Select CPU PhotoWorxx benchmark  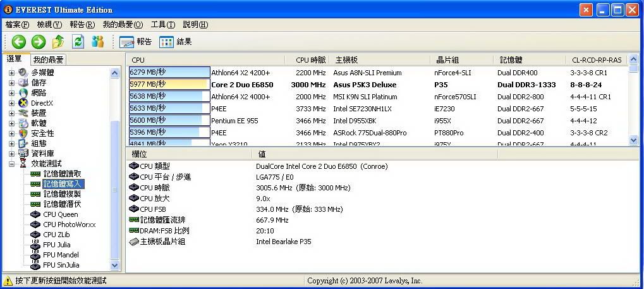(69, 224)
